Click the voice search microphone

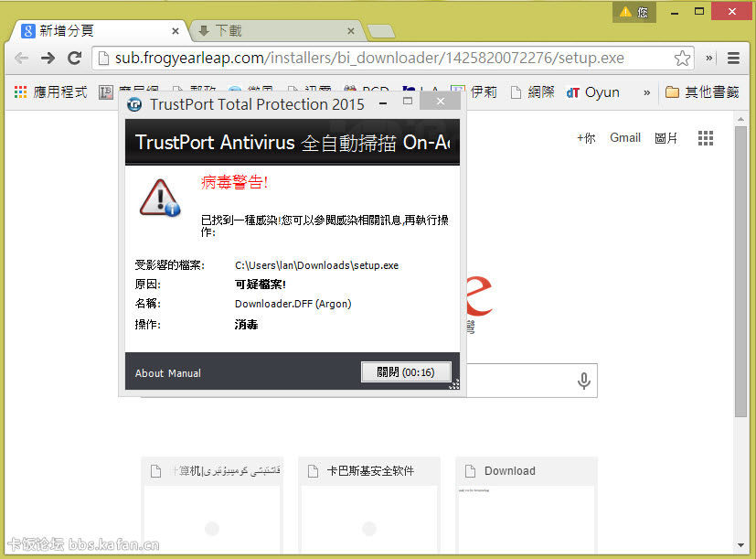pyautogui.click(x=583, y=381)
